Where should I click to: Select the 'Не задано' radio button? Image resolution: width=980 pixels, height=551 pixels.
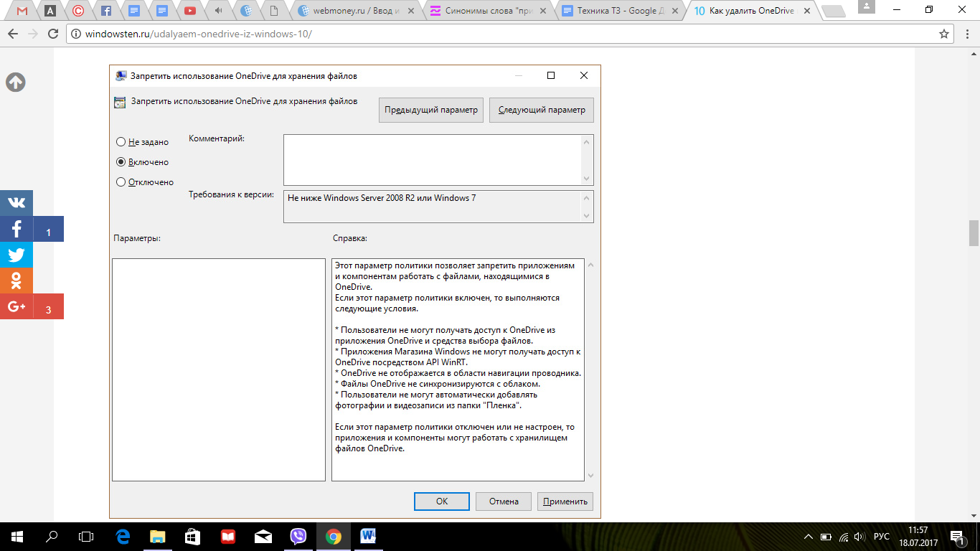pos(121,142)
